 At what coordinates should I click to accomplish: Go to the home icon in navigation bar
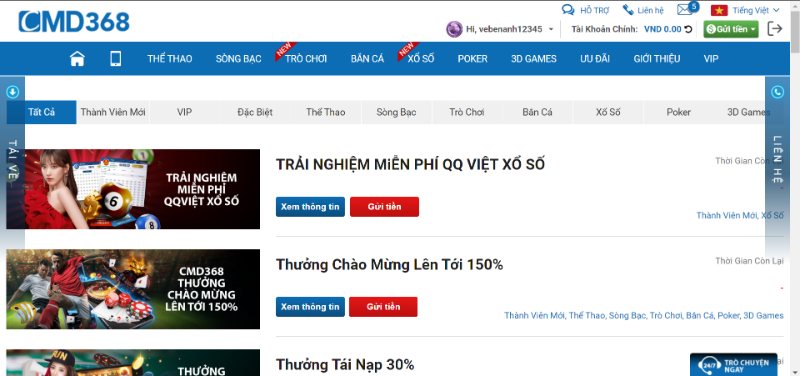pos(77,59)
